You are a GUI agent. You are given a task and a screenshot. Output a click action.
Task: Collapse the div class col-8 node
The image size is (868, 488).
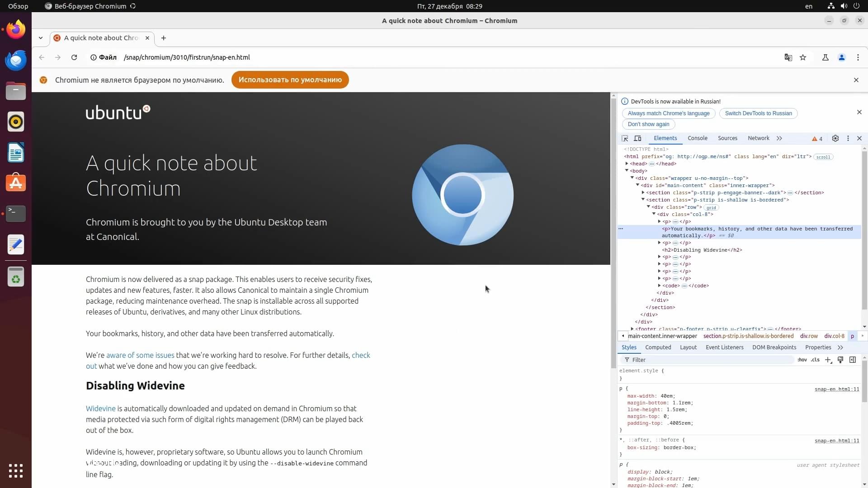(x=654, y=214)
